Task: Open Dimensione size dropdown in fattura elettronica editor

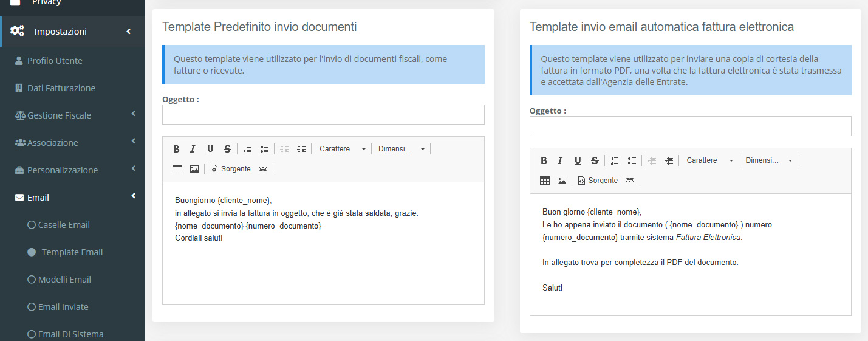Action: coord(768,160)
